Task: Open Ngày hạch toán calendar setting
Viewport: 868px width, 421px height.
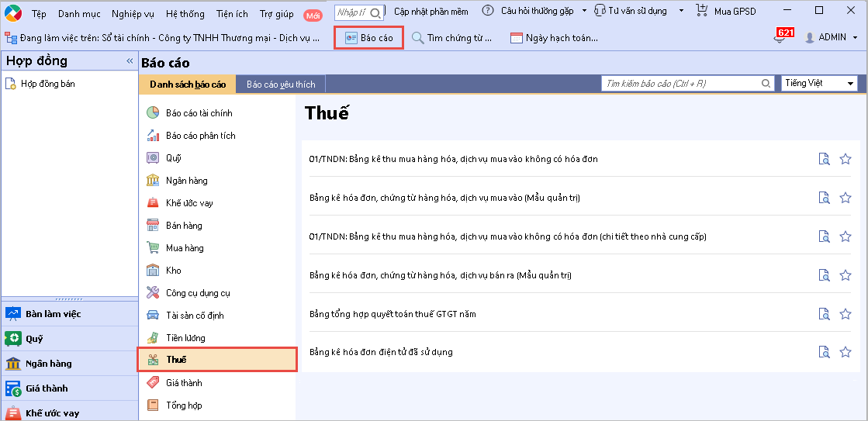Action: 554,38
